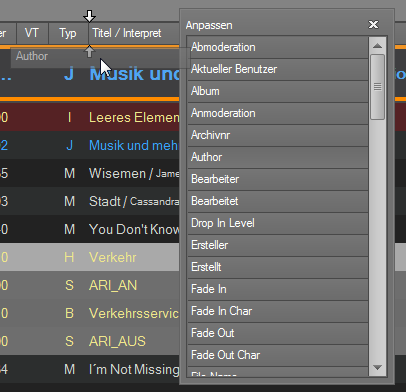Select the Stadt / Cassandra track row
The width and height of the screenshot is (406, 392).
click(90, 201)
